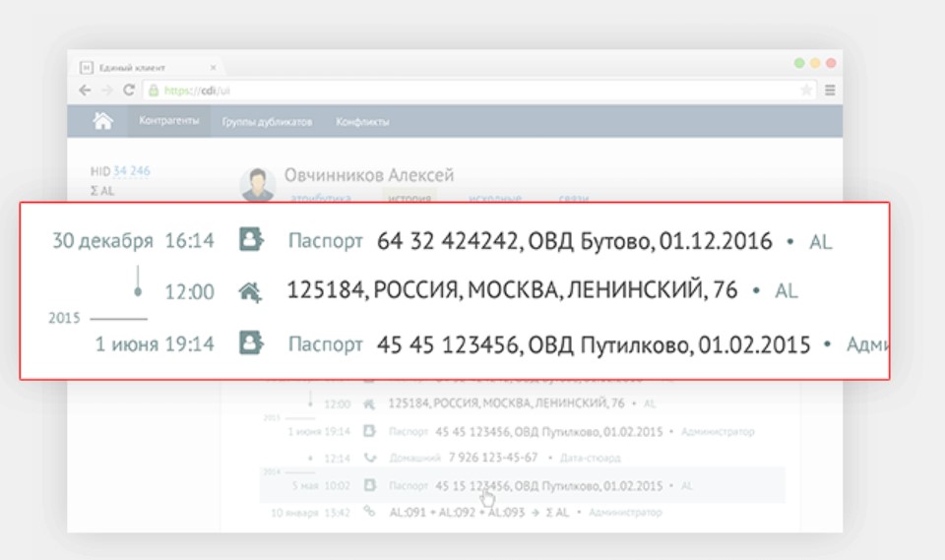Screen dimensions: 945x560
Task: Click the phone icon beside Домашний
Action: [x=370, y=458]
